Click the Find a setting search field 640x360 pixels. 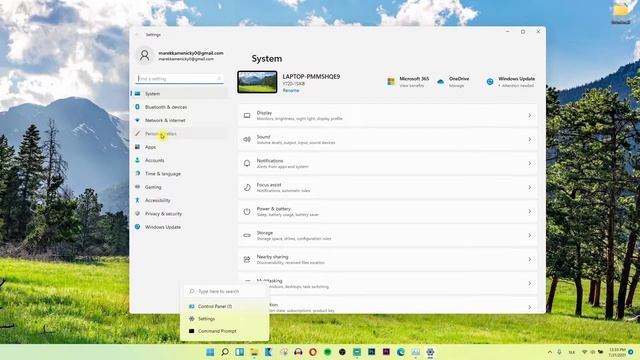click(x=180, y=78)
